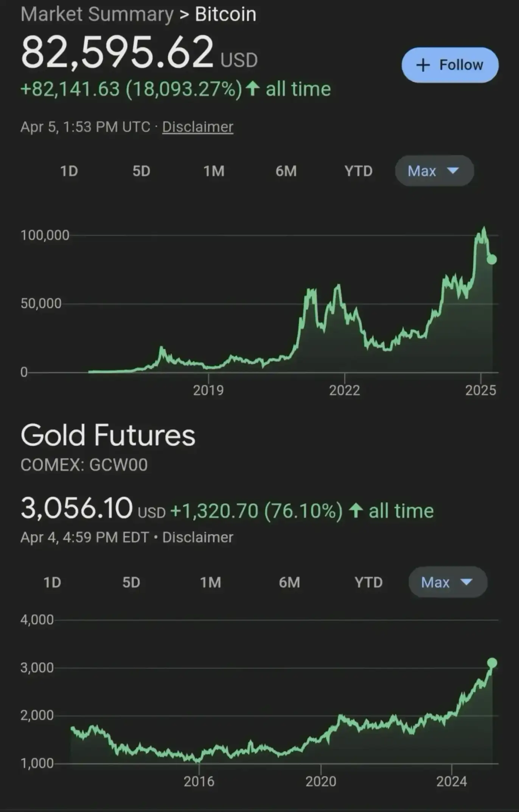Click Bitcoin's green all-time up arrow
519x812 pixels.
252,89
